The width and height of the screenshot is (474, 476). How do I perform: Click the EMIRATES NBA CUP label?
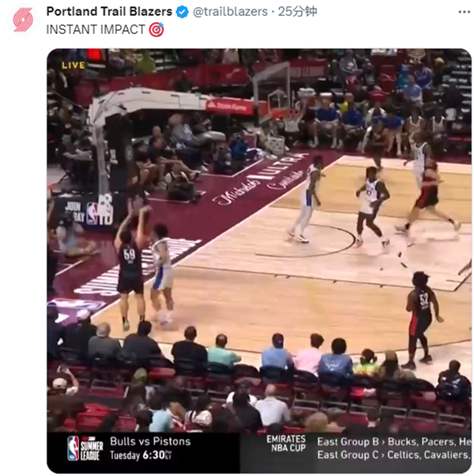coord(286,444)
